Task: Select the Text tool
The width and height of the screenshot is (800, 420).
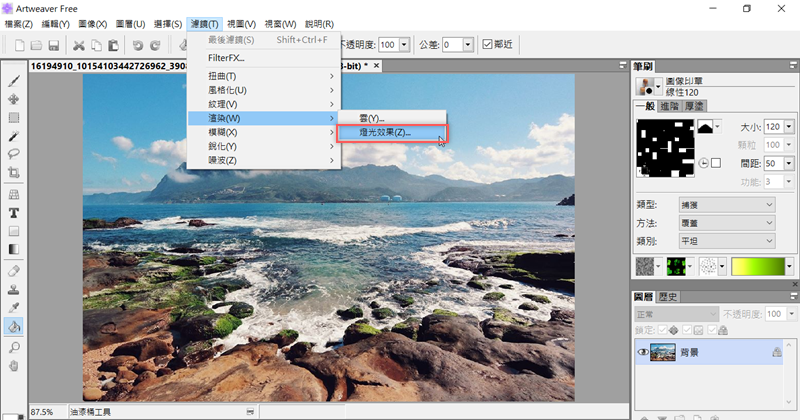Action: tap(14, 213)
